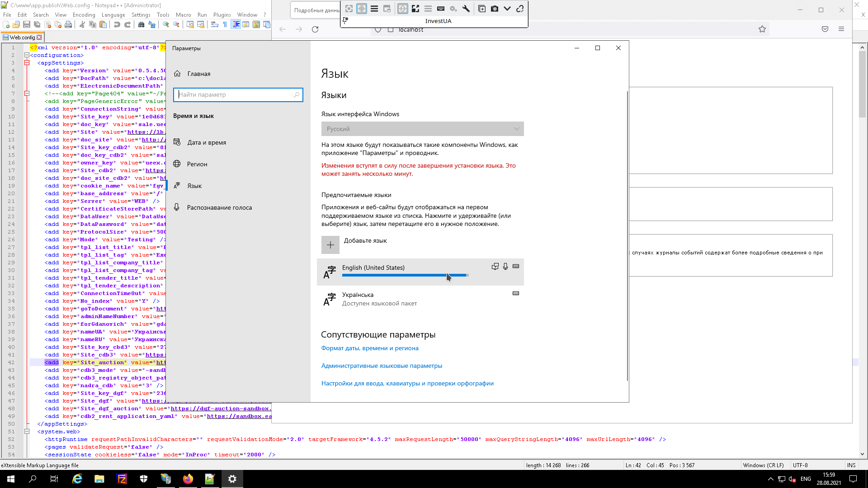Open the Windows display language dropdown
868x488 pixels.
422,129
